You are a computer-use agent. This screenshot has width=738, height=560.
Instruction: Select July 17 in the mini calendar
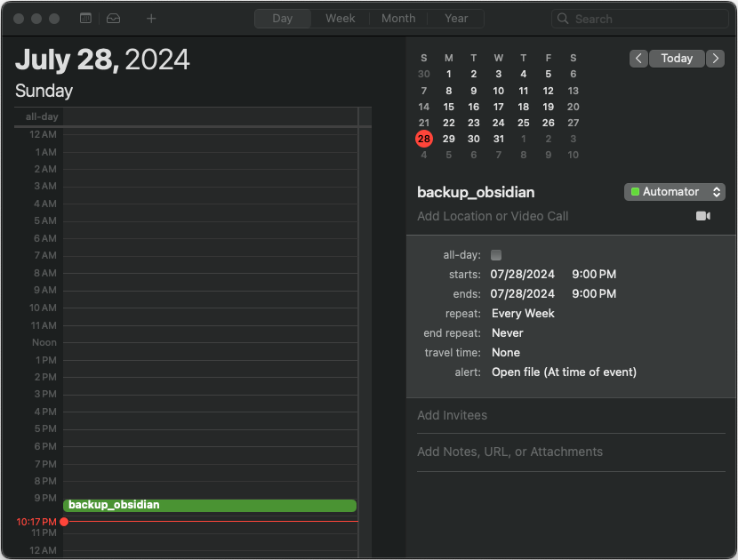[499, 107]
